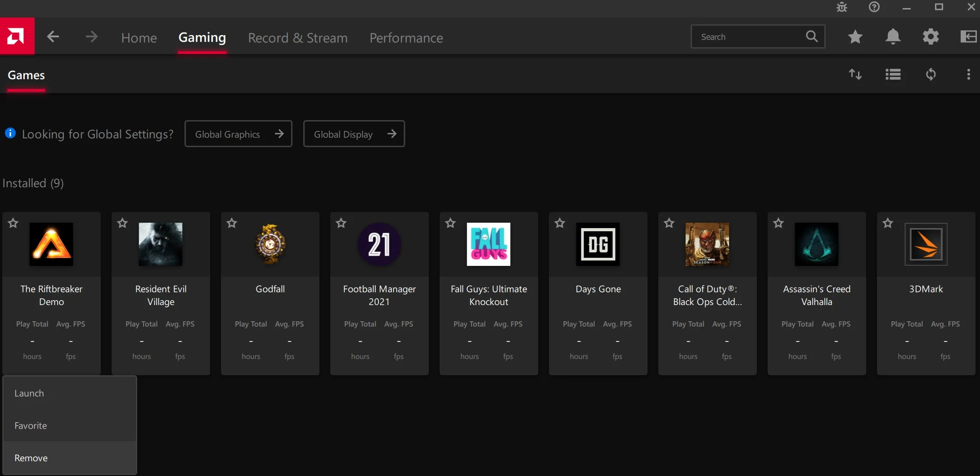The image size is (980, 476).
Task: Star Fall Guys: Ultimate Knockout
Action: coord(450,223)
